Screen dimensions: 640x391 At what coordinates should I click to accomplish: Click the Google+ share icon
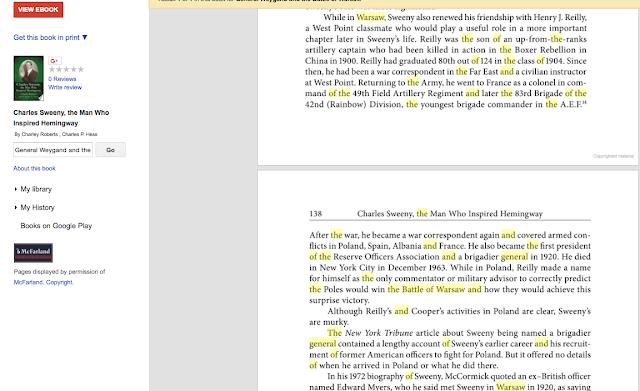(55, 61)
